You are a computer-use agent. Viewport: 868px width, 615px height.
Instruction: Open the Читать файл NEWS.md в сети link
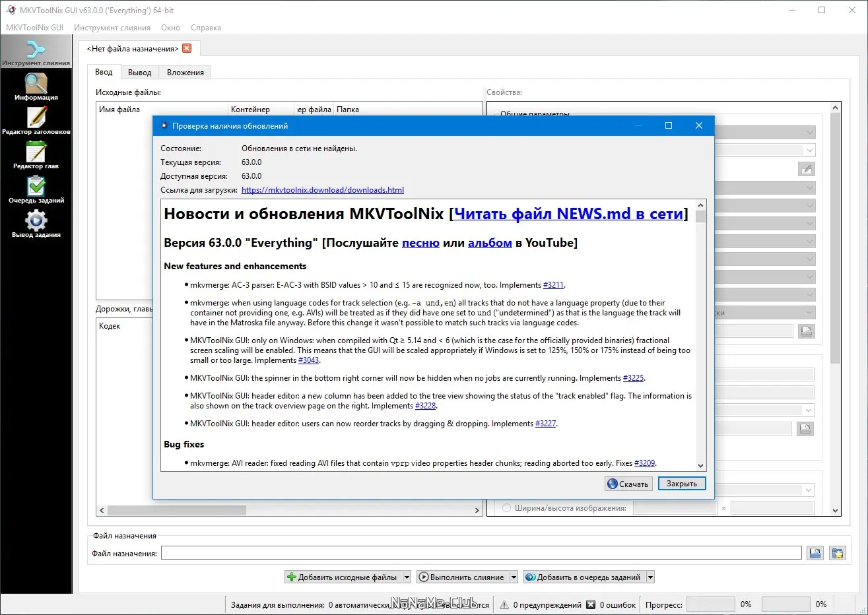click(568, 214)
